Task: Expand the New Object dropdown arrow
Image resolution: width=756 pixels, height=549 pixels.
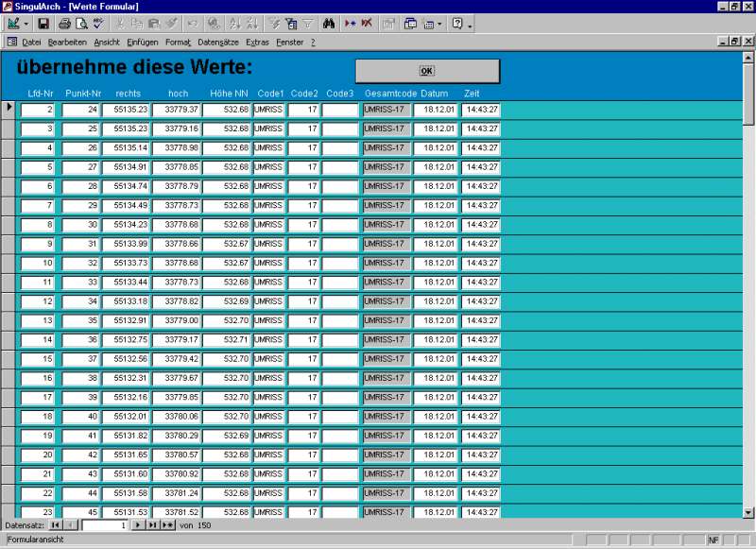Action: 440,23
